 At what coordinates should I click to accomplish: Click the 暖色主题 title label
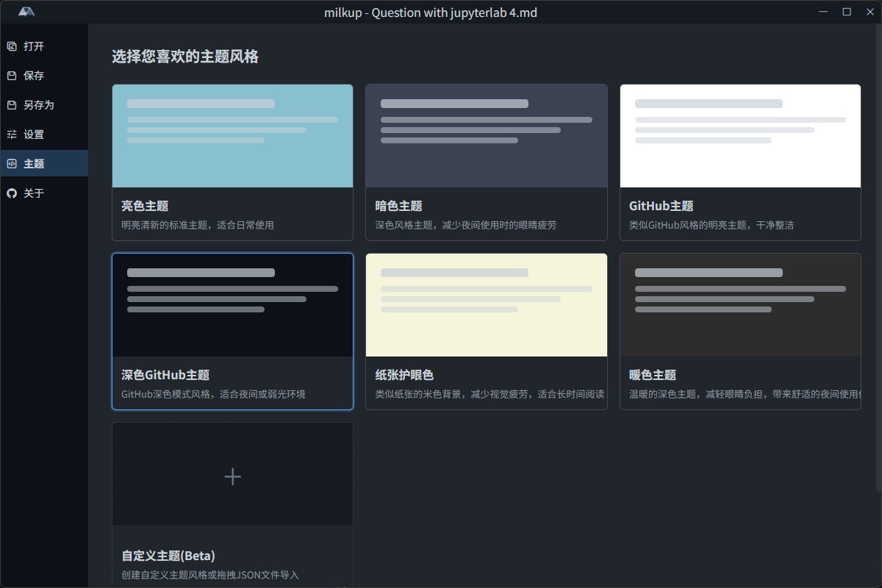pos(653,375)
